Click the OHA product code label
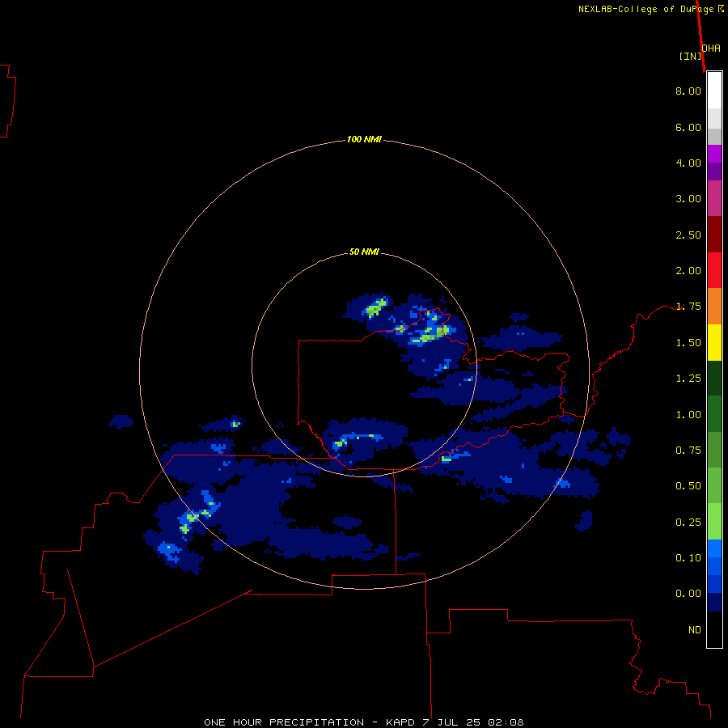728x728 pixels. click(711, 49)
